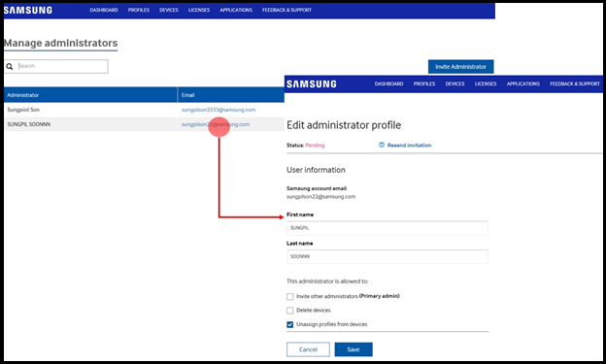Click the Edit administrator profile heading
This screenshot has width=606, height=364.
[x=344, y=125]
